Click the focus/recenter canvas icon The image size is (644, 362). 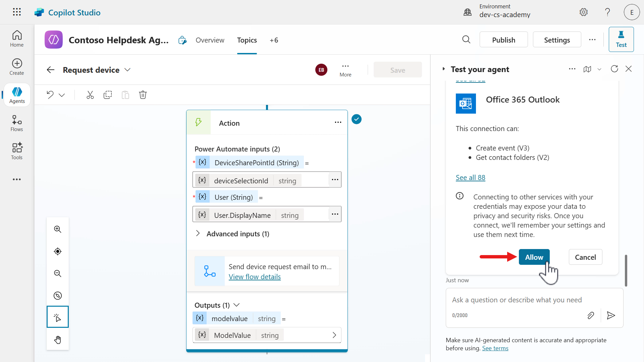coord(58,251)
